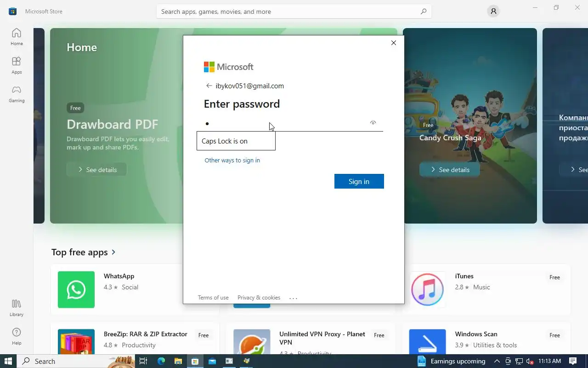
Task: Open the network tray icon
Action: pos(519,361)
